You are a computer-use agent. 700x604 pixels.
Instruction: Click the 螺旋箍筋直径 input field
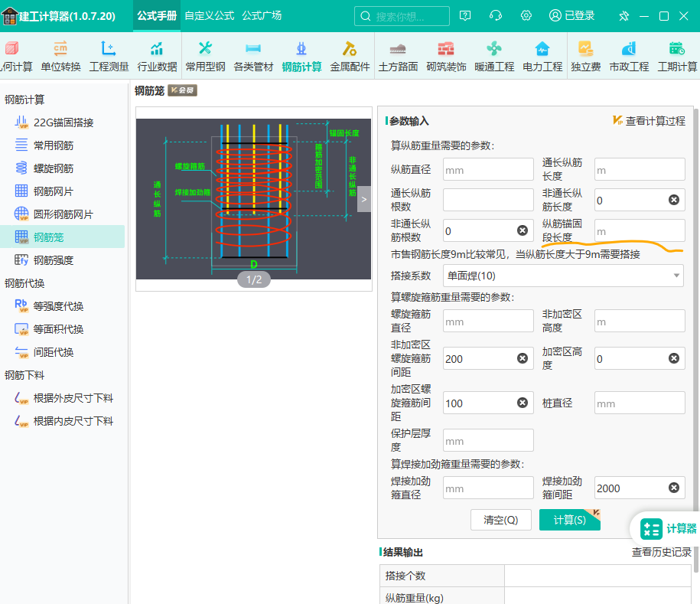point(488,321)
